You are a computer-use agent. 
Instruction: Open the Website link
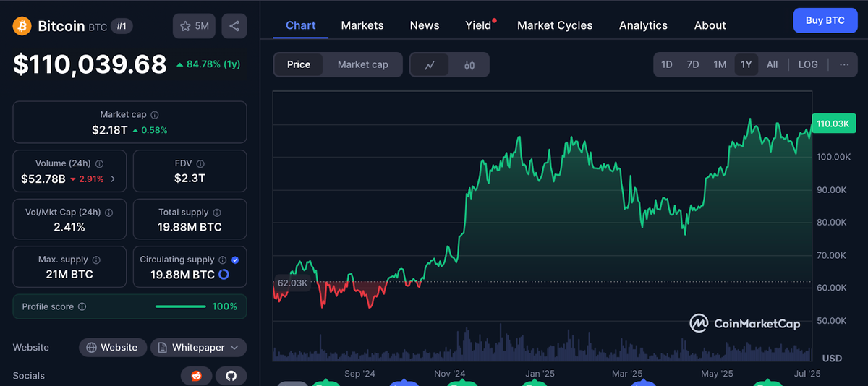[112, 348]
